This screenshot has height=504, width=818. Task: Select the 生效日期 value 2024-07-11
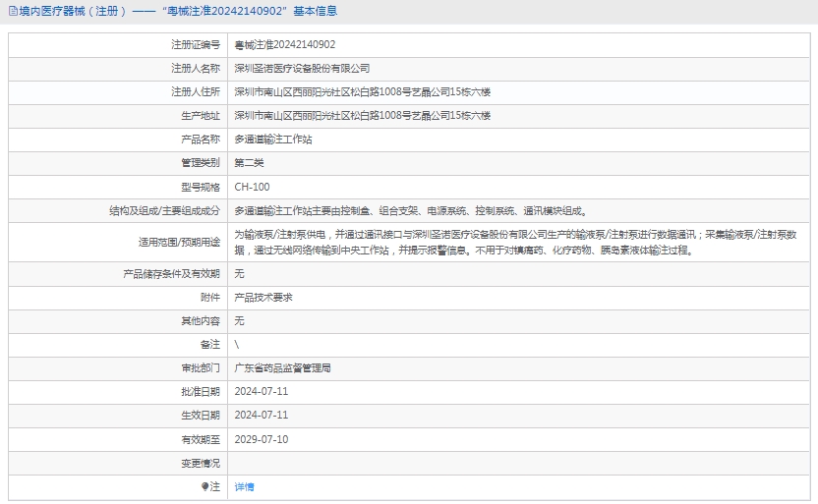(x=261, y=416)
